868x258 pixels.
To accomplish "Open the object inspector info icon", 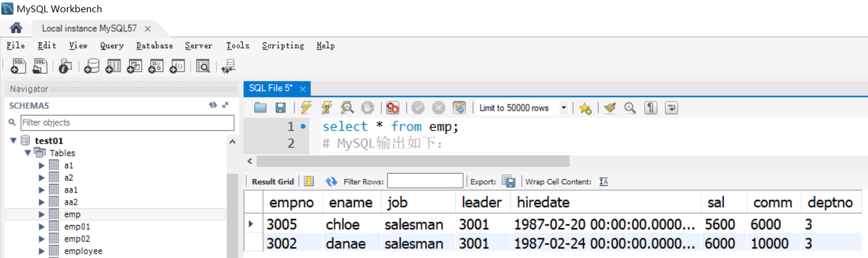I will point(65,66).
